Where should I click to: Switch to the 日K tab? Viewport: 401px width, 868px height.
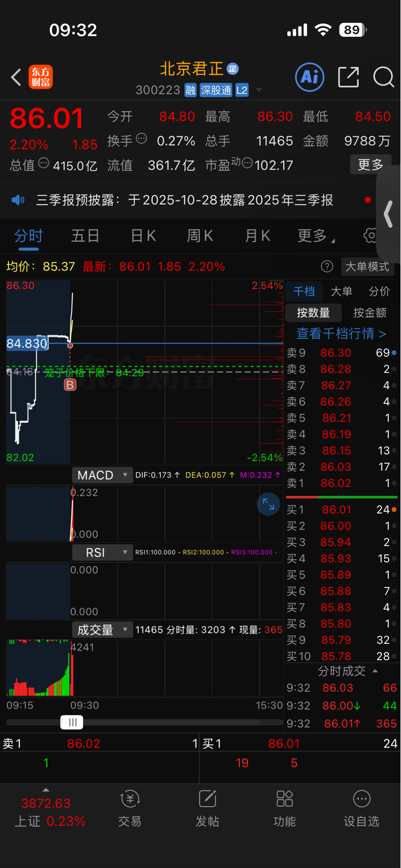coord(143,236)
